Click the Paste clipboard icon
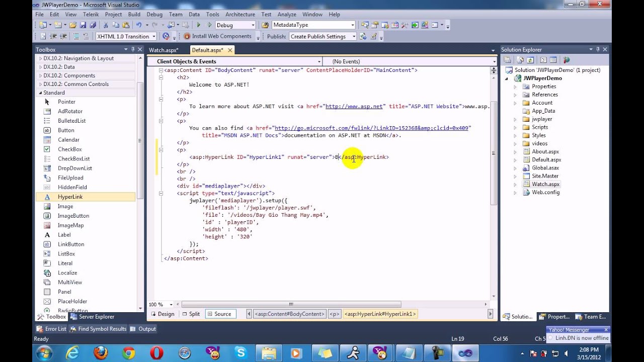Screen dimensions: 644x362 click(125, 25)
